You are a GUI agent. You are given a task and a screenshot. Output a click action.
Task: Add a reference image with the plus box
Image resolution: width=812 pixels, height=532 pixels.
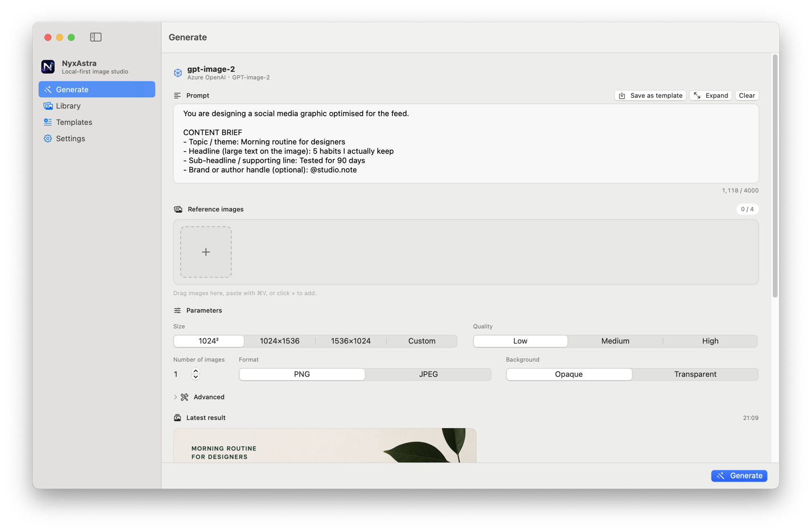(x=206, y=252)
